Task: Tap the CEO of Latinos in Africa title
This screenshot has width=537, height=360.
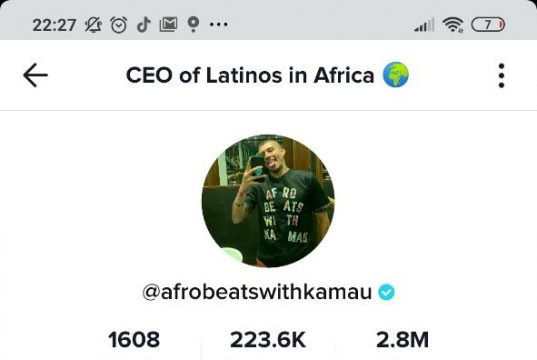Action: (x=250, y=75)
